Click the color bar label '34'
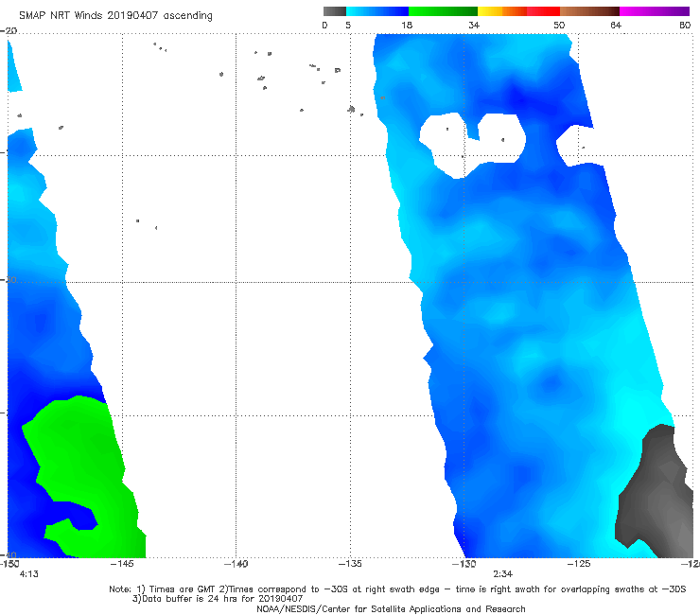This screenshot has height=615, width=700. pos(474,25)
